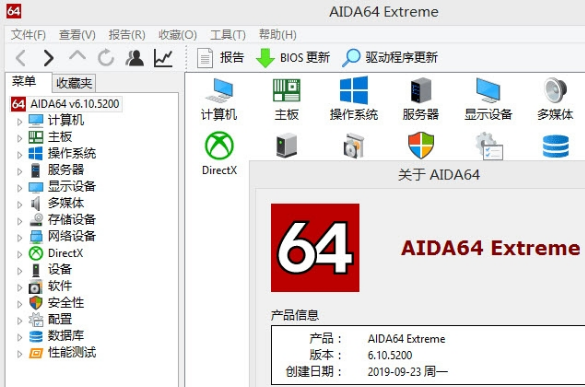Viewport: 585px width, 387px height.
Task: Click the forward navigation arrow
Action: click(x=49, y=58)
